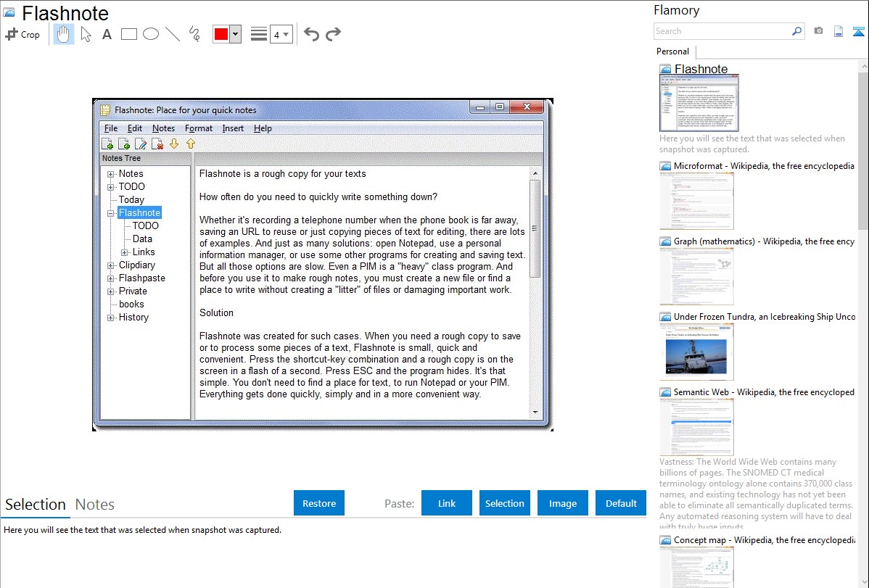Switch to the Personal tab

[673, 51]
